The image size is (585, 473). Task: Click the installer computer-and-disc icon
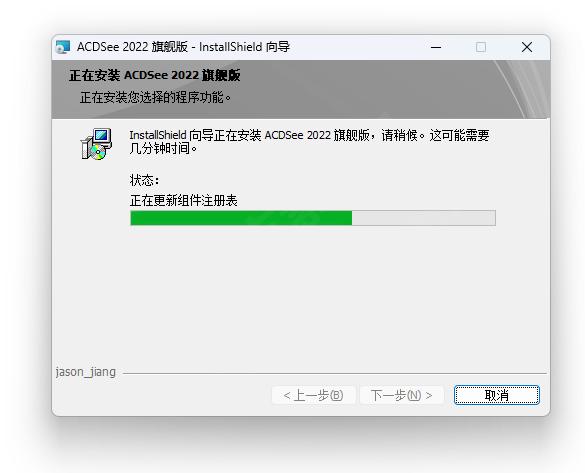[x=96, y=144]
